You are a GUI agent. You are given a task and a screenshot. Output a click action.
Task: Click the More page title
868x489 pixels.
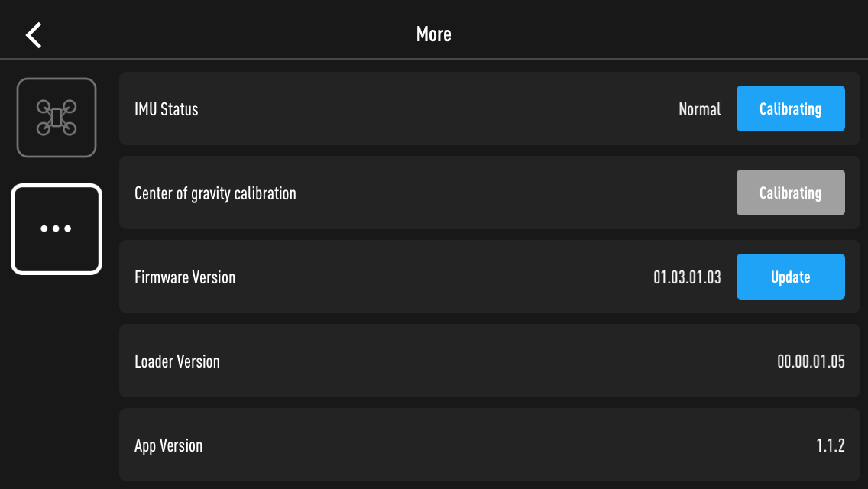(433, 34)
